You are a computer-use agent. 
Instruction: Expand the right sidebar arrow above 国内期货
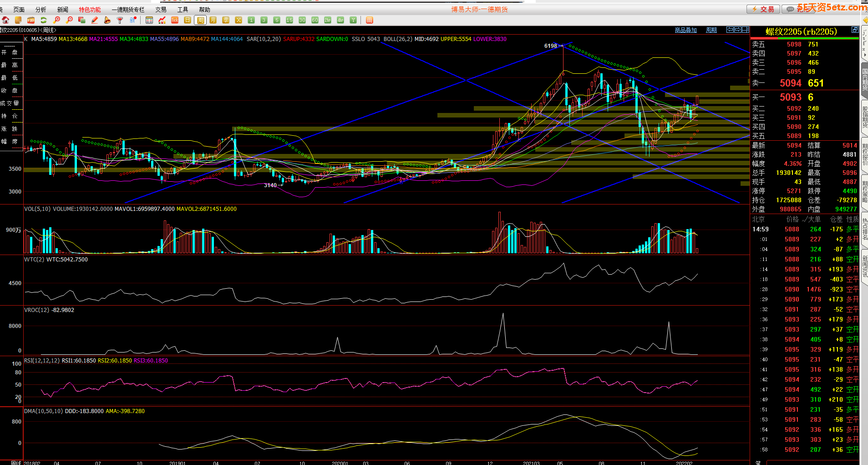point(865,55)
